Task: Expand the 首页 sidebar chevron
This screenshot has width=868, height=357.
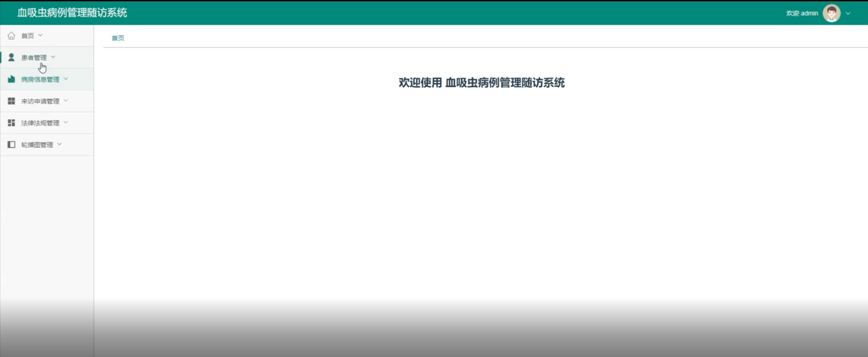Action: coord(40,35)
